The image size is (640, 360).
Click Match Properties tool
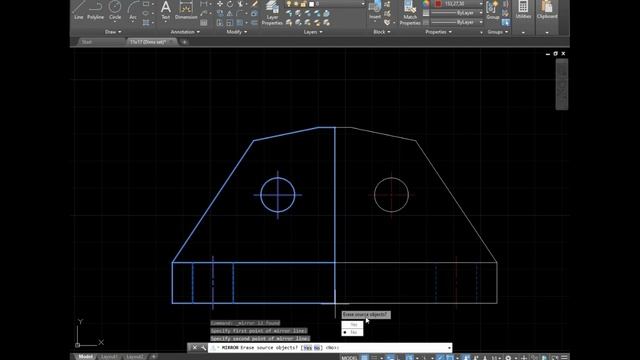point(410,12)
